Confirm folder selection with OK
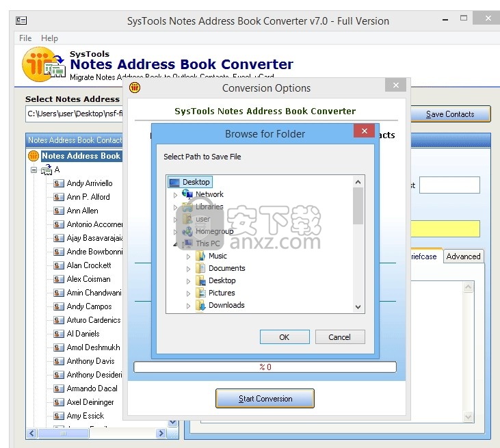This screenshot has height=448, width=500. point(285,337)
